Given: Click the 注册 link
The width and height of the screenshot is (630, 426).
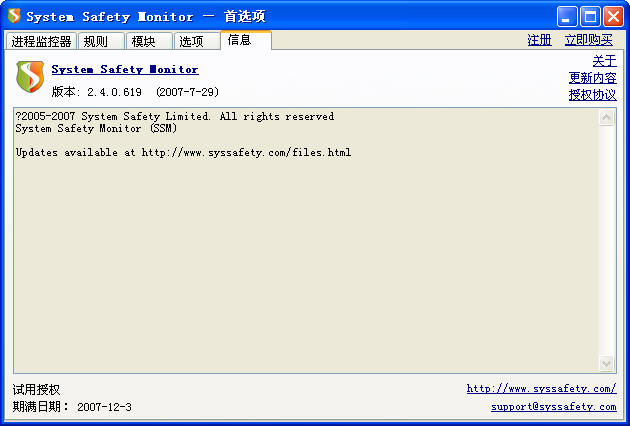Looking at the screenshot, I should tap(539, 40).
